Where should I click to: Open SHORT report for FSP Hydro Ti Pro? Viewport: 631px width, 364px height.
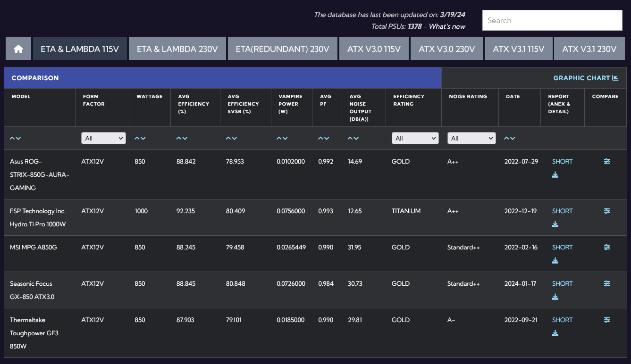(x=563, y=211)
